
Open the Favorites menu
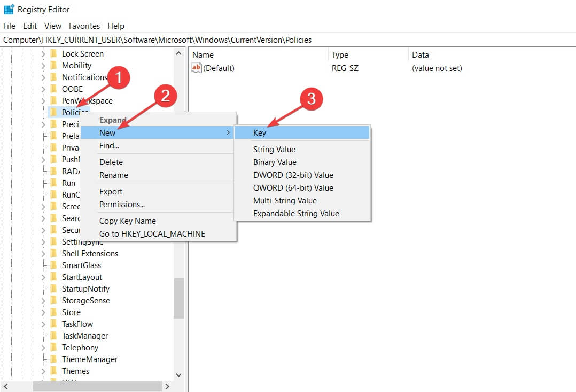tap(84, 26)
